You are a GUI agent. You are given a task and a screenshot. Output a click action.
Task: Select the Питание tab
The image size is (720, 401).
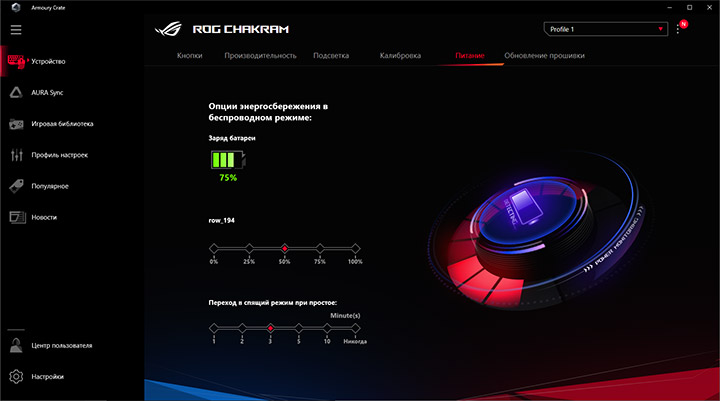(x=470, y=56)
